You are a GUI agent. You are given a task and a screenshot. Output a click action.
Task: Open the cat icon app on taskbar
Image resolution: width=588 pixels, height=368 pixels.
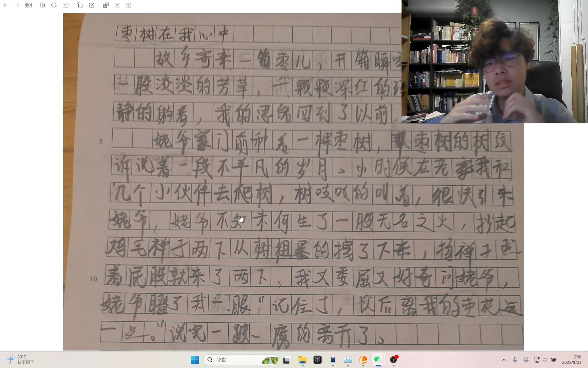click(x=333, y=360)
